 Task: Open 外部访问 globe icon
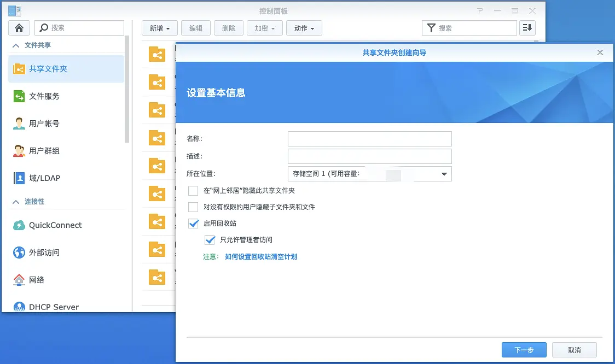tap(19, 253)
